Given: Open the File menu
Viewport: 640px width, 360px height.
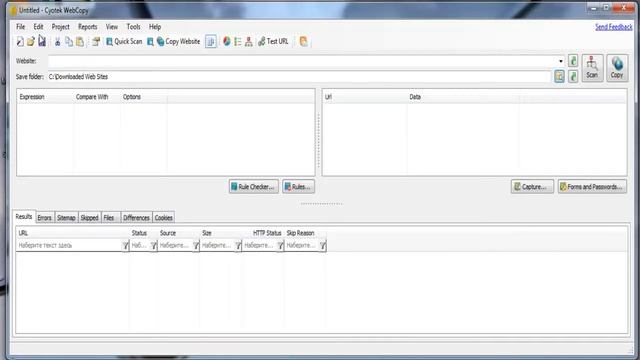Looking at the screenshot, I should click(x=20, y=27).
